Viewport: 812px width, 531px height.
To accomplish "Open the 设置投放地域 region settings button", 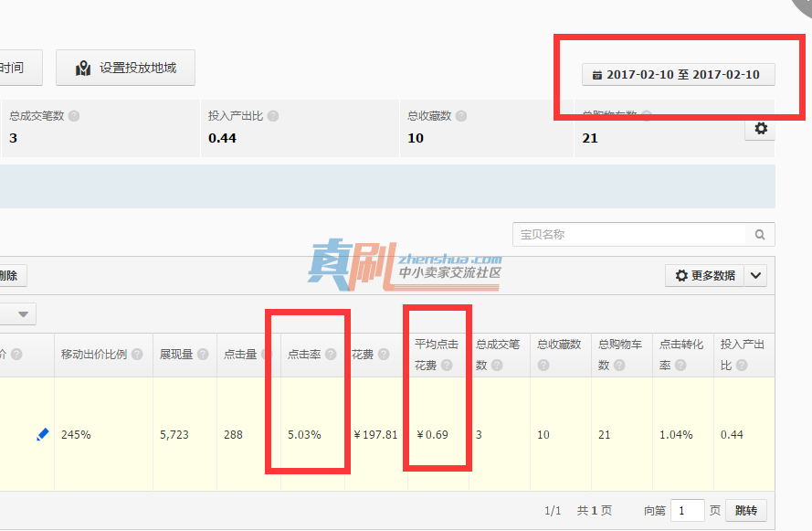I will click(125, 68).
